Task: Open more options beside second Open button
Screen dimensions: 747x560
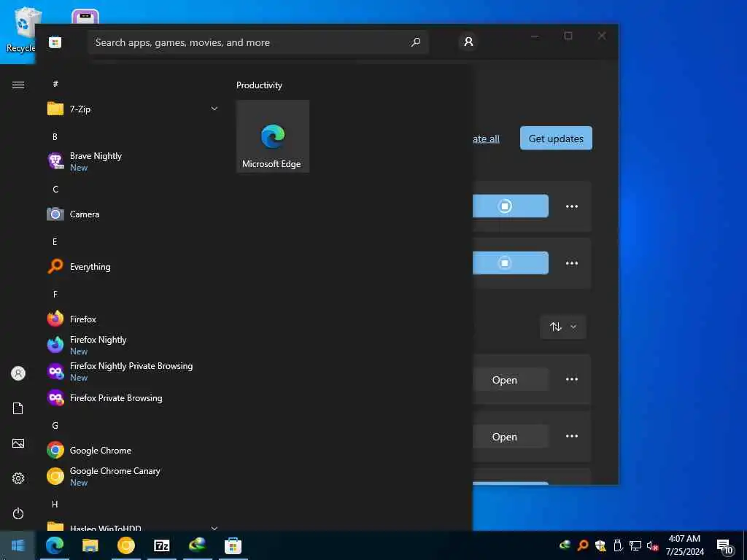Action: pyautogui.click(x=572, y=436)
